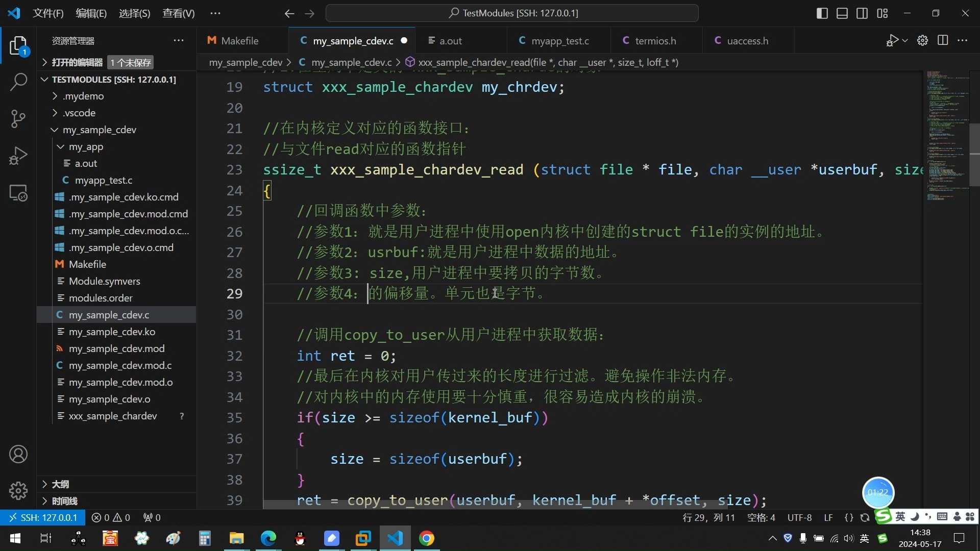
Task: Open Module.symvers in the file tree
Action: (117, 281)
